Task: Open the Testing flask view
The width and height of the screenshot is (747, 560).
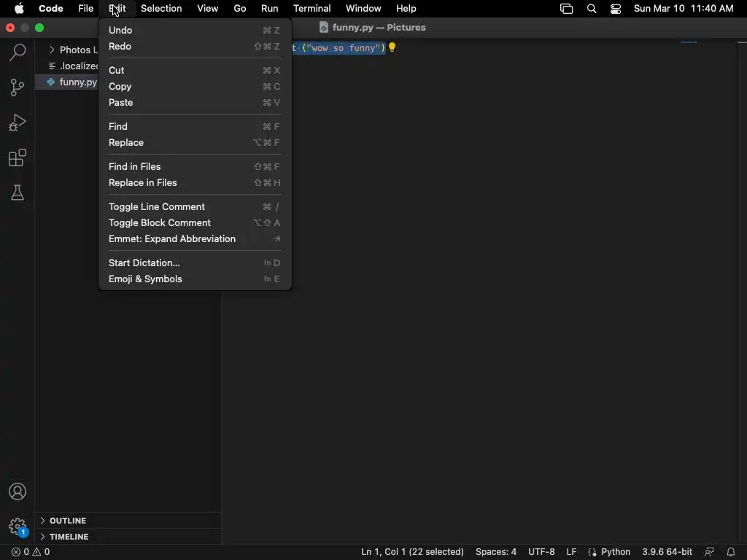Action: (x=18, y=192)
